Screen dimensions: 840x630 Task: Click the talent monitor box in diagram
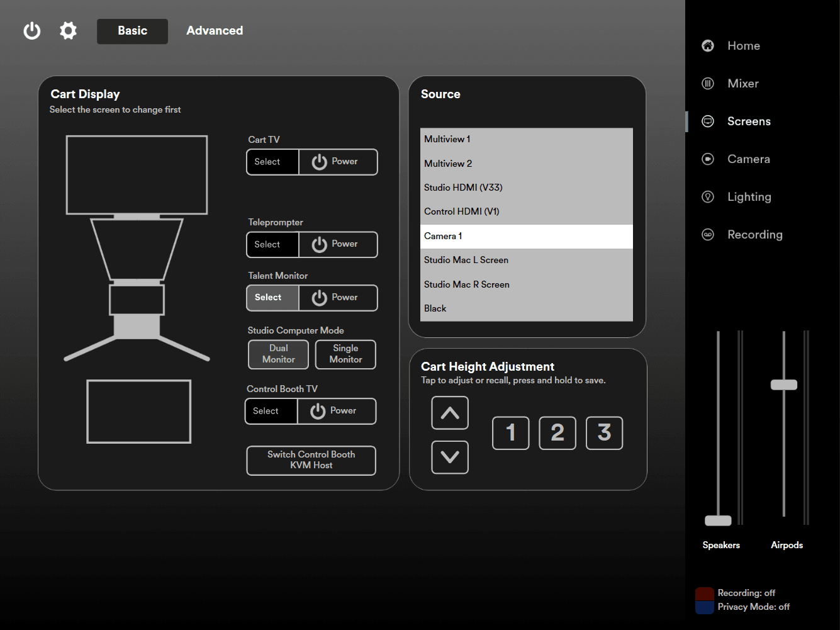coord(137,300)
